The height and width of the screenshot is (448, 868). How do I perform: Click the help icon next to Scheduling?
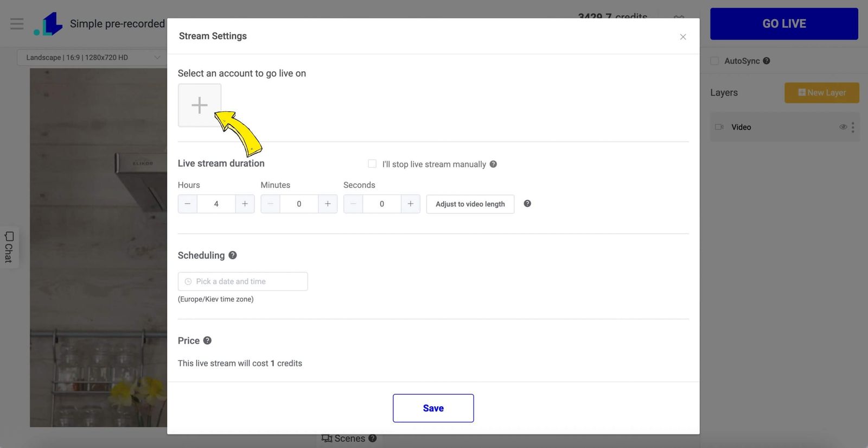[x=233, y=255]
